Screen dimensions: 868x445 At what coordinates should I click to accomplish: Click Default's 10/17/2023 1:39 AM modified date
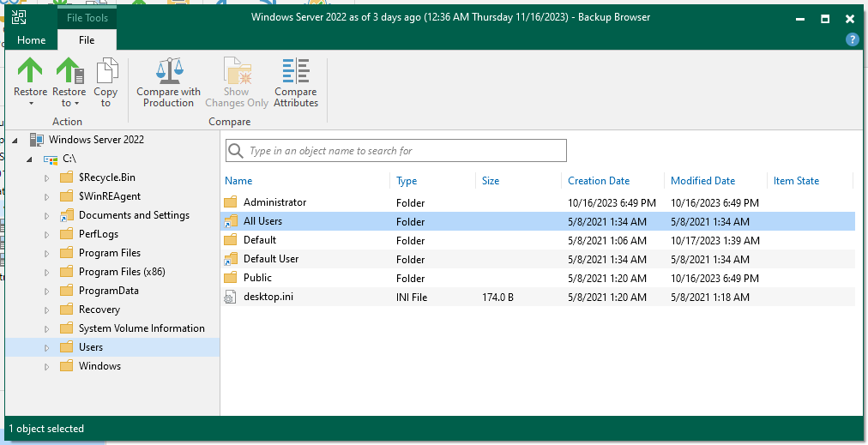coord(715,240)
